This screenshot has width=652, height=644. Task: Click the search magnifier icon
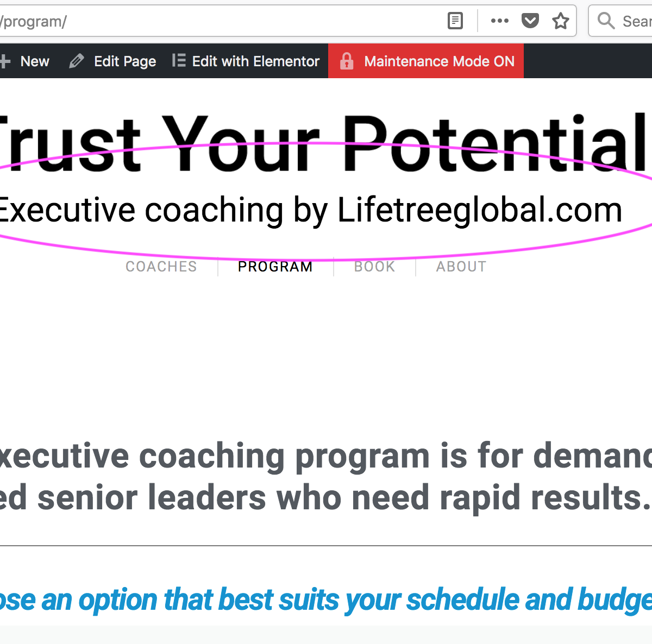606,21
